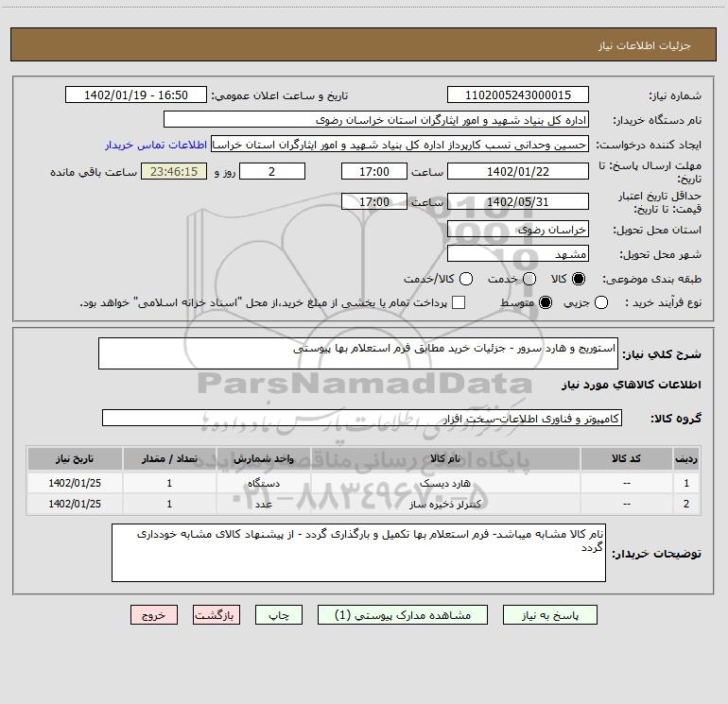728x704 pixels.
Task: Click the response deadline time field 17:00
Action: pyautogui.click(x=374, y=171)
